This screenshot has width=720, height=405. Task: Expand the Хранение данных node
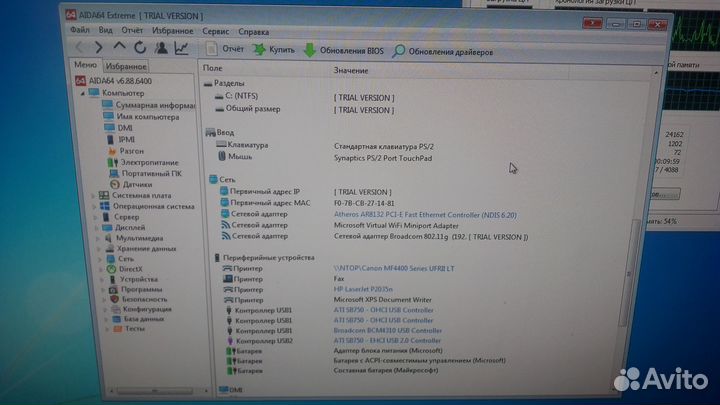(x=100, y=249)
